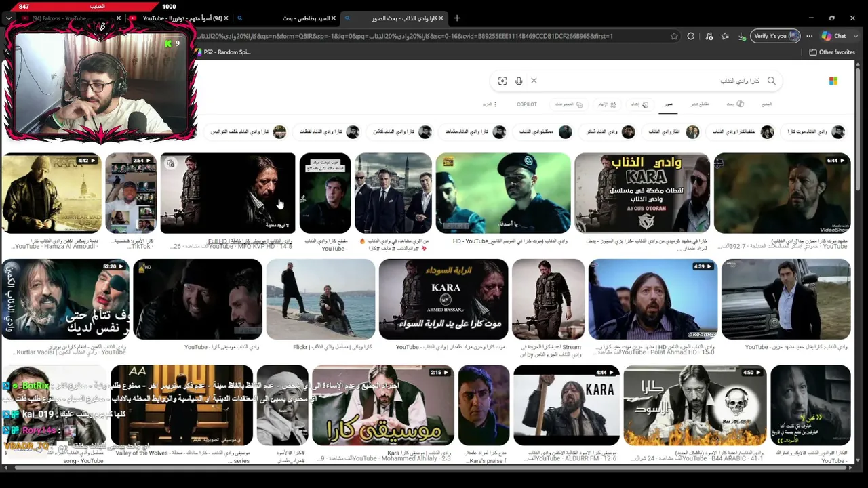Image resolution: width=868 pixels, height=488 pixels.
Task: Open the 'الإلهام' inspiration tab
Action: click(x=607, y=104)
